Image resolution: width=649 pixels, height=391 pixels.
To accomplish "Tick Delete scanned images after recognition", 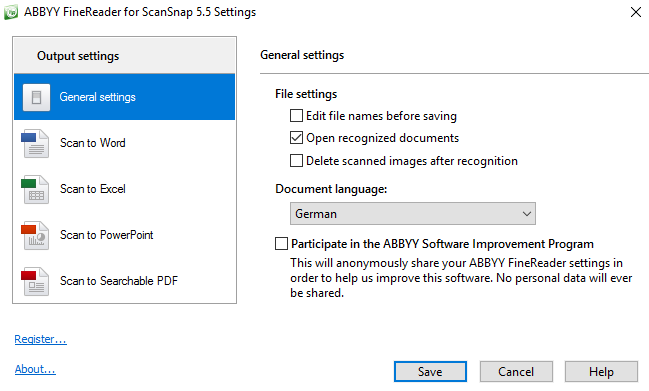I will (x=296, y=161).
